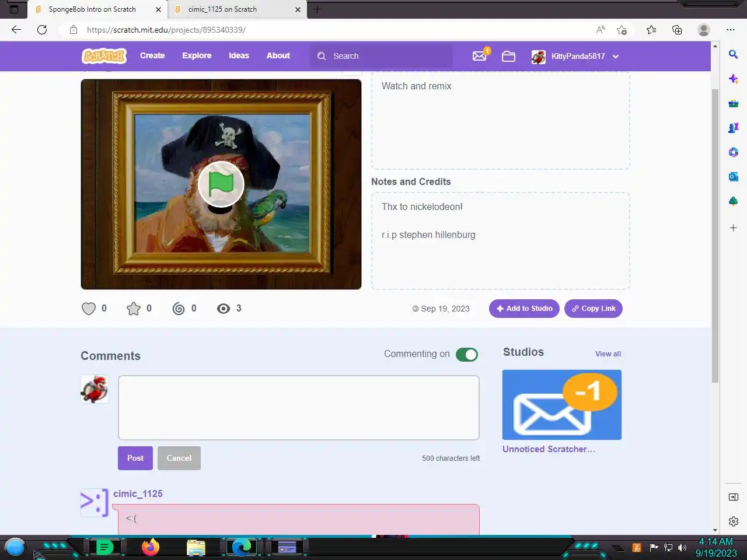Focus the Scratch search field

pyautogui.click(x=382, y=56)
